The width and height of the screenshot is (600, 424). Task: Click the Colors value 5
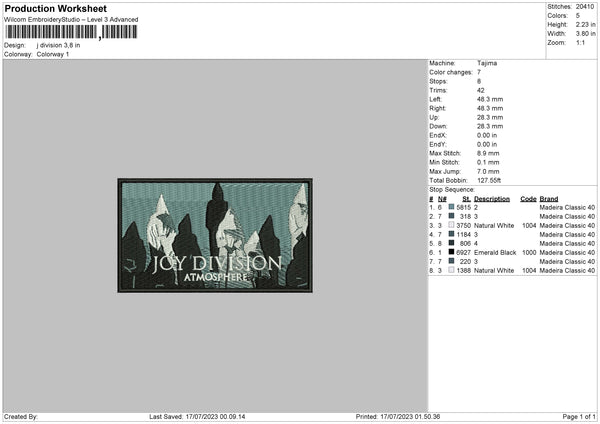[578, 16]
